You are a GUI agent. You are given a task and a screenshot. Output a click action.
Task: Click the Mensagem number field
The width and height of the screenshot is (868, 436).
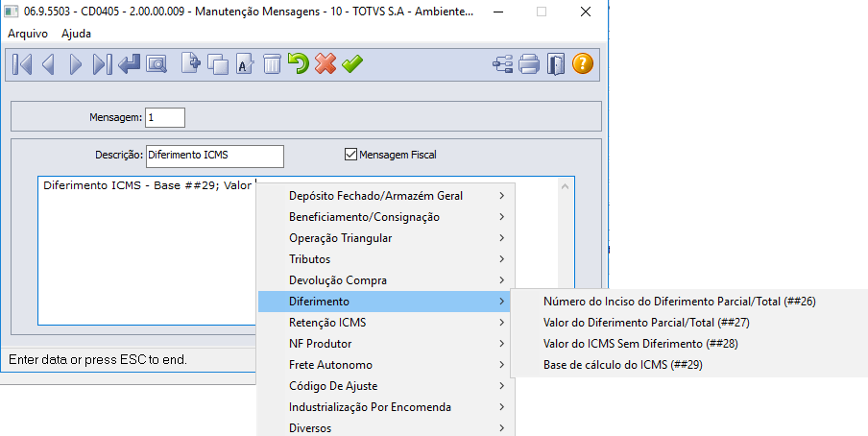click(165, 117)
